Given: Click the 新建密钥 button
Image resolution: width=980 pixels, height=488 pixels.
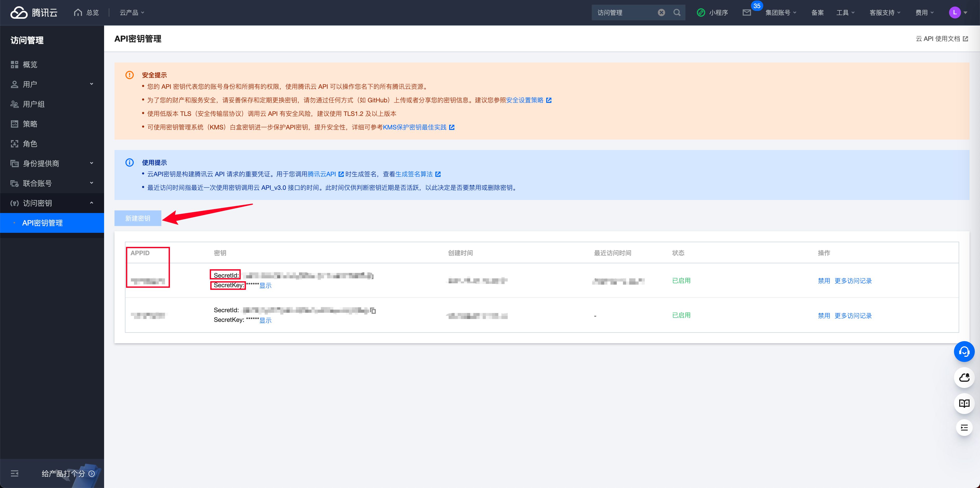Looking at the screenshot, I should 138,218.
